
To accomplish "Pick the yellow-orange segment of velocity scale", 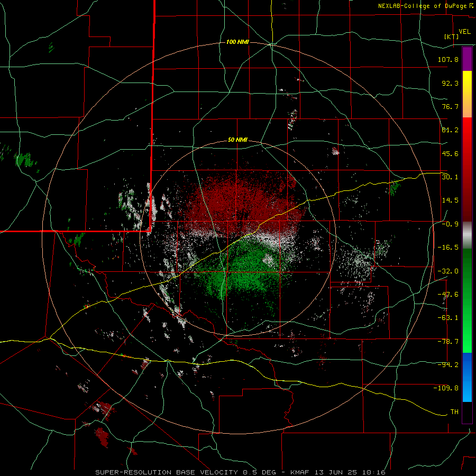I will pyautogui.click(x=467, y=94).
